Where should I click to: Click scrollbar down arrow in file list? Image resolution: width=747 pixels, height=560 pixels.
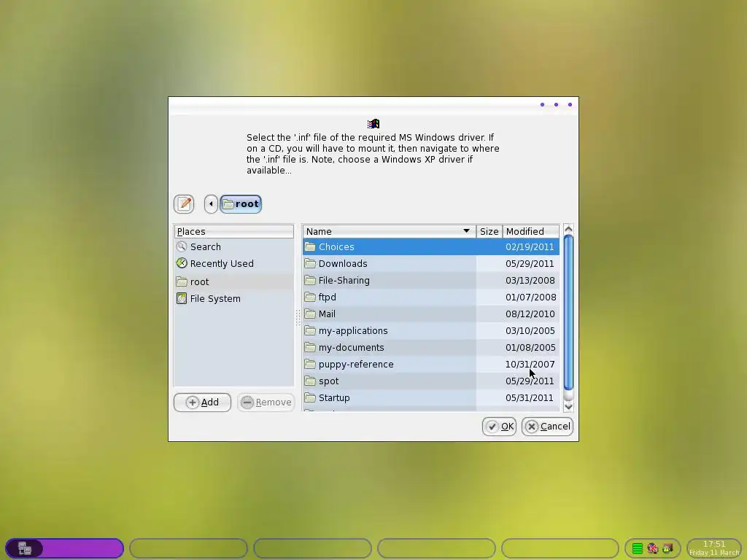(568, 406)
